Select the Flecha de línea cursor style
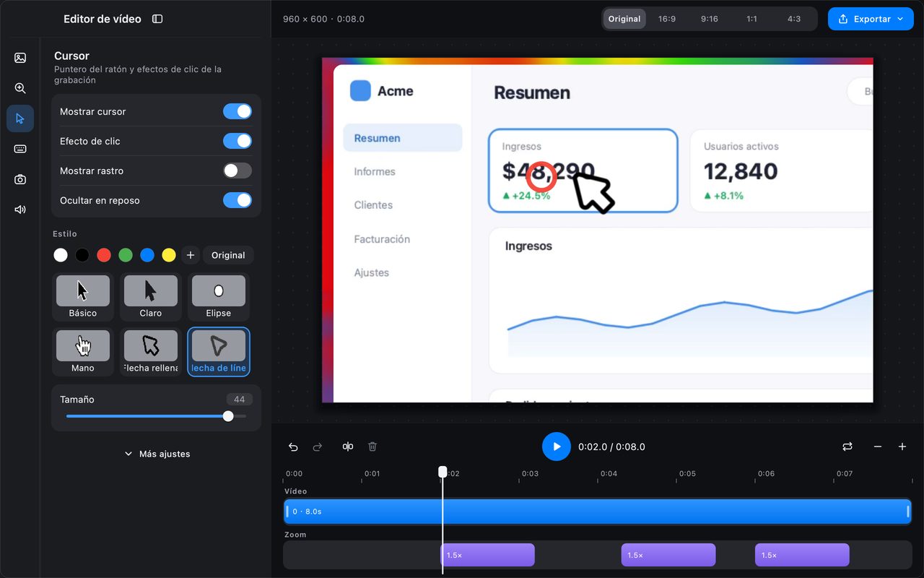 (x=219, y=352)
